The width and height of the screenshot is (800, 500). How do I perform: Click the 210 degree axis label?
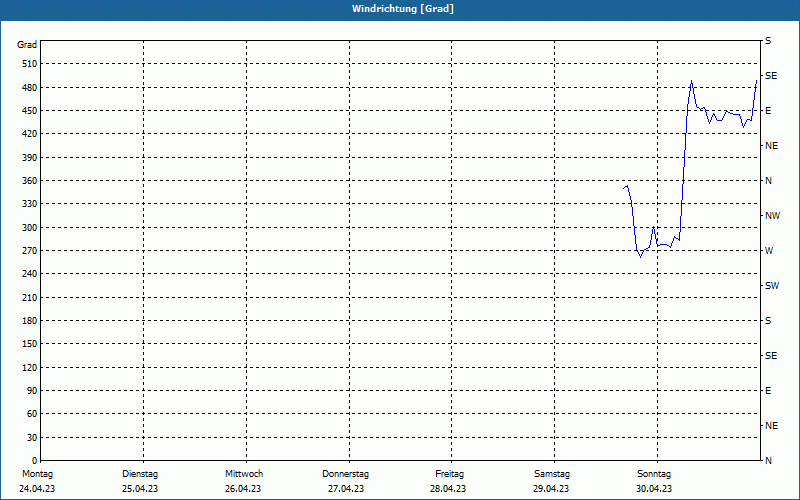tap(30, 297)
